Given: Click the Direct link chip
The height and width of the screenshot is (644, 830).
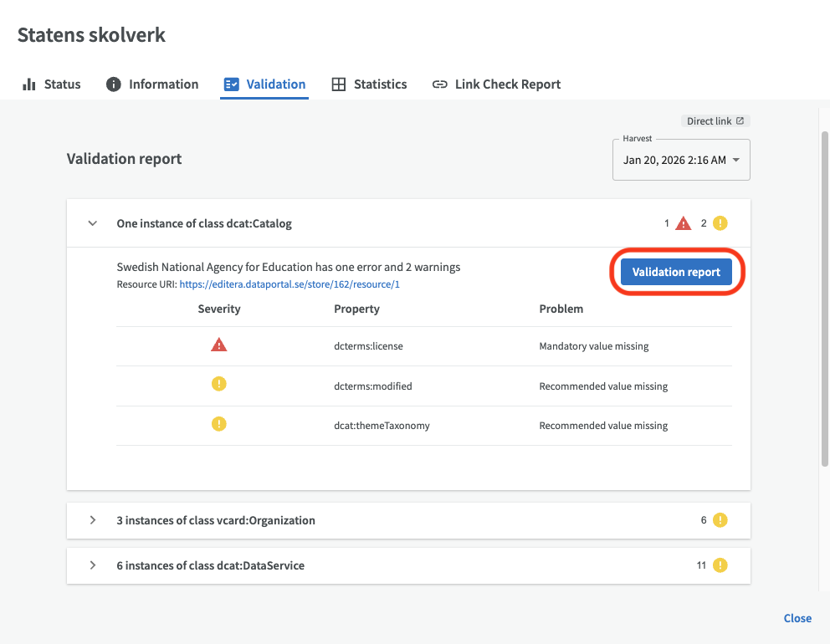Looking at the screenshot, I should click(x=715, y=121).
